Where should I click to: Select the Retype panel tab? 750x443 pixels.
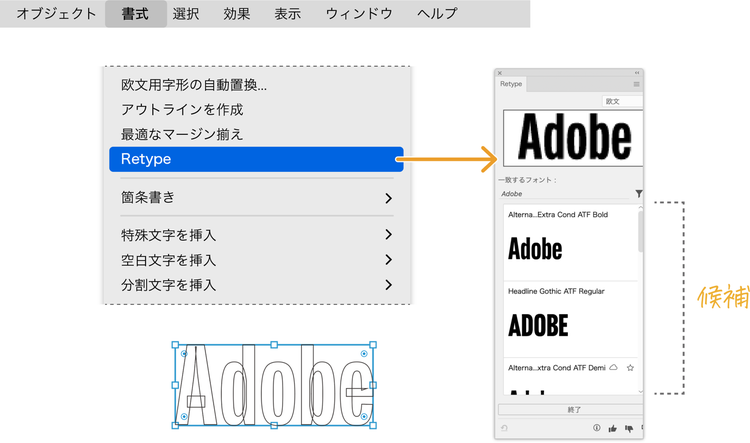pyautogui.click(x=511, y=84)
